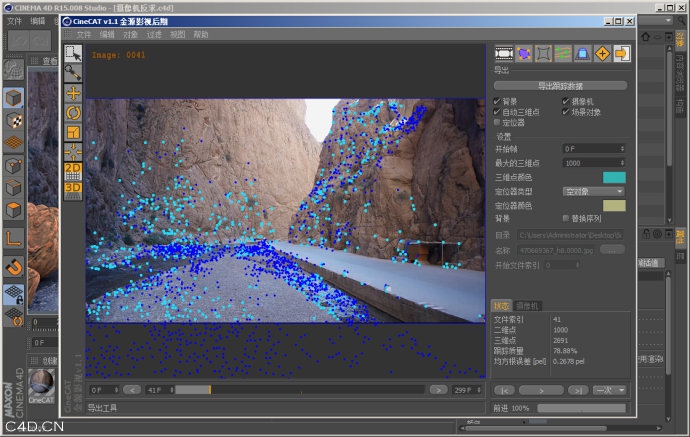Open the orange diamond plus locator icon
690x437 pixels.
(602, 54)
